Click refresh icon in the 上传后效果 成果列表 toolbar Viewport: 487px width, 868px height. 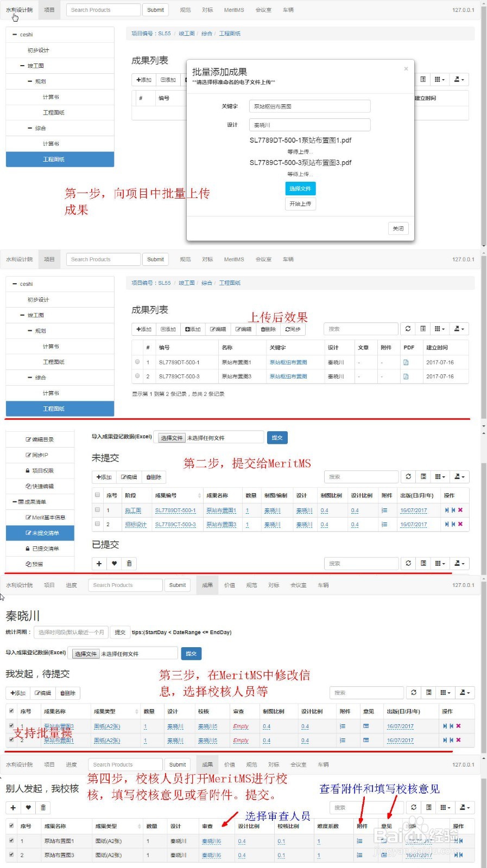408,329
